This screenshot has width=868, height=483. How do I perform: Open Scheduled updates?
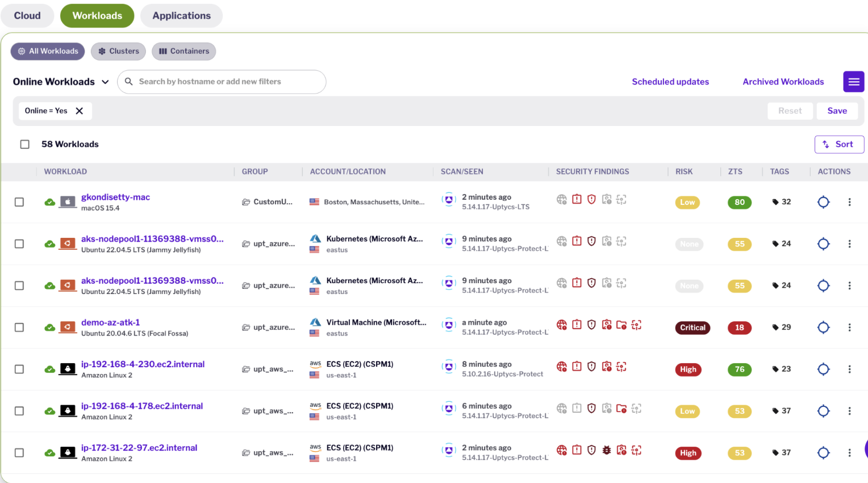pyautogui.click(x=670, y=81)
